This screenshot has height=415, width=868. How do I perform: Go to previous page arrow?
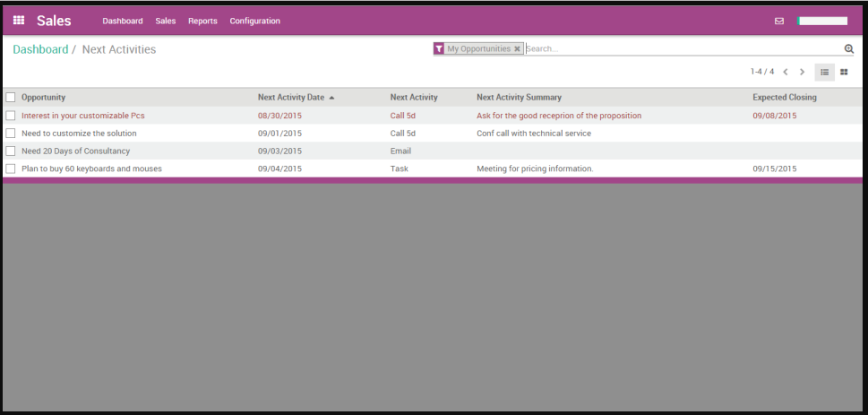tap(785, 72)
